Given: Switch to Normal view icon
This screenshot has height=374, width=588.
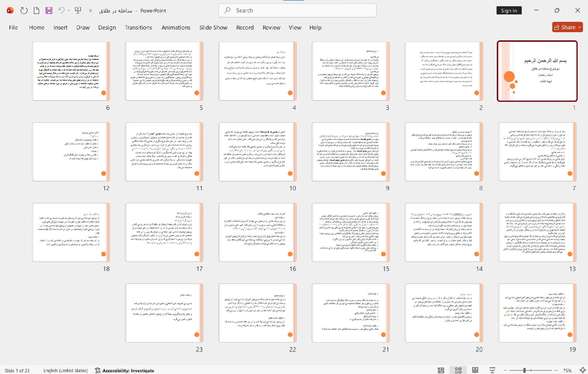Looking at the screenshot, I should [441, 370].
